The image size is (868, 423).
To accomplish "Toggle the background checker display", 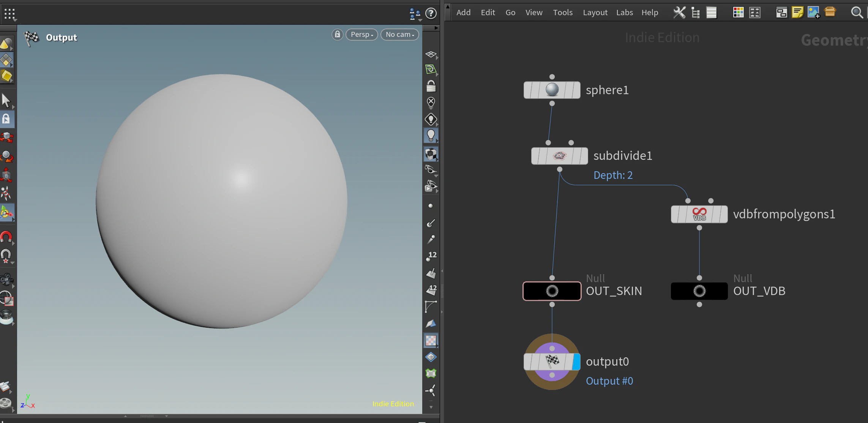I will [431, 341].
